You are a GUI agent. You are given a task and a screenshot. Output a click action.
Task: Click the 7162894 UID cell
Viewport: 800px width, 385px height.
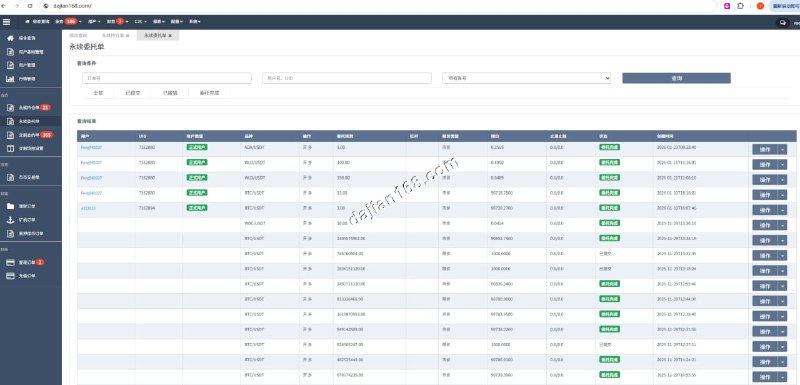(x=146, y=208)
